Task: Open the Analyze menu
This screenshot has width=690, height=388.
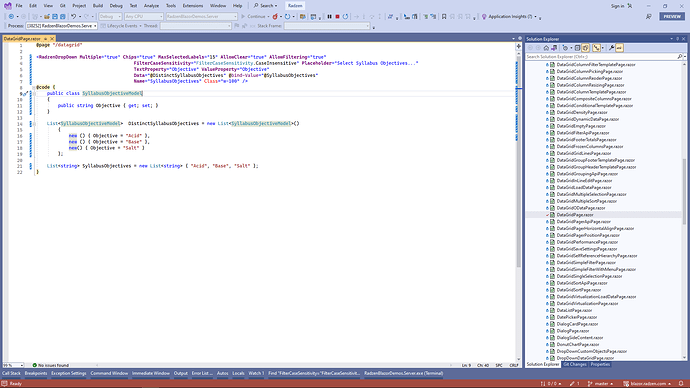Action: tap(151, 6)
